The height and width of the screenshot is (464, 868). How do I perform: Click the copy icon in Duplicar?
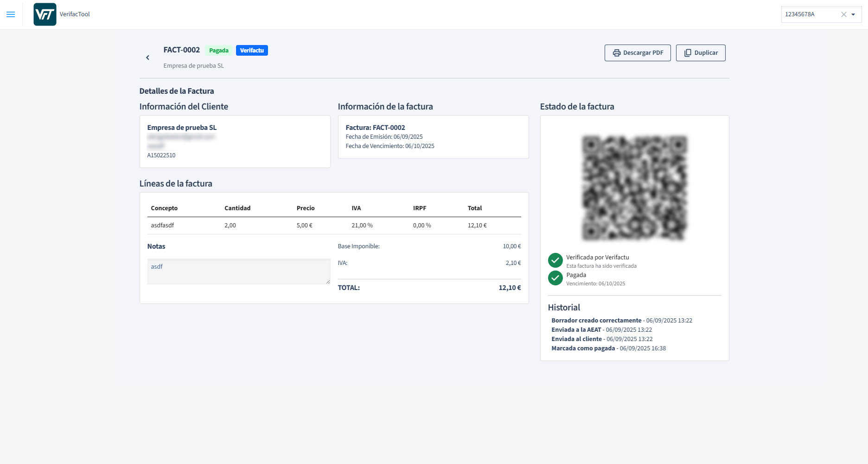pos(688,53)
